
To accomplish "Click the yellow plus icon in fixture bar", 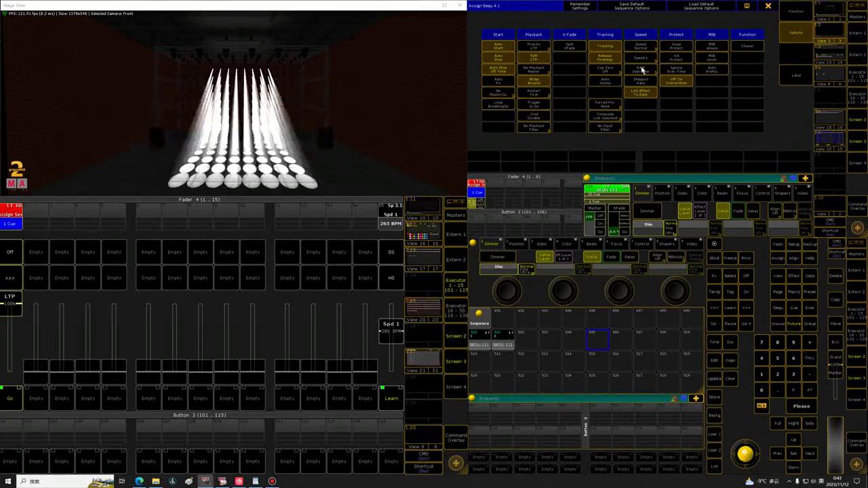I will point(805,178).
